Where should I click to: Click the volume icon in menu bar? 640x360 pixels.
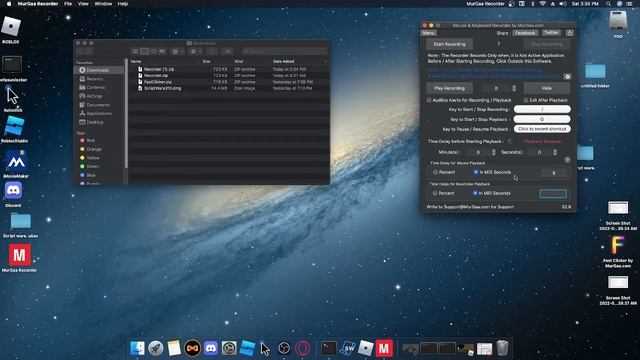click(x=563, y=4)
